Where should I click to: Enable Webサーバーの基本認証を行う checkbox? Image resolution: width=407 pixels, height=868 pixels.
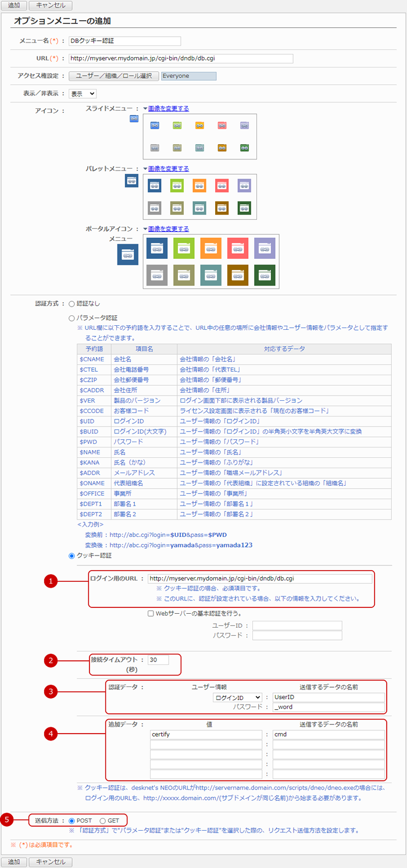151,613
